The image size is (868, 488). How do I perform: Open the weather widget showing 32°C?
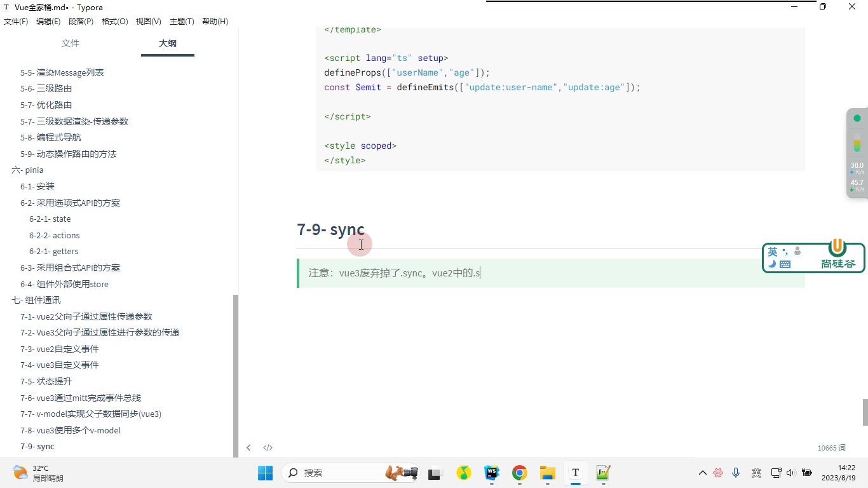[38, 473]
